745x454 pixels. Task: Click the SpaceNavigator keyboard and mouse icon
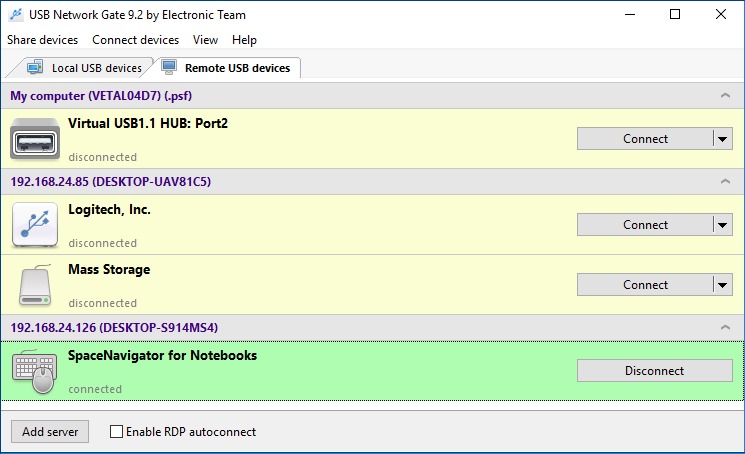point(35,371)
